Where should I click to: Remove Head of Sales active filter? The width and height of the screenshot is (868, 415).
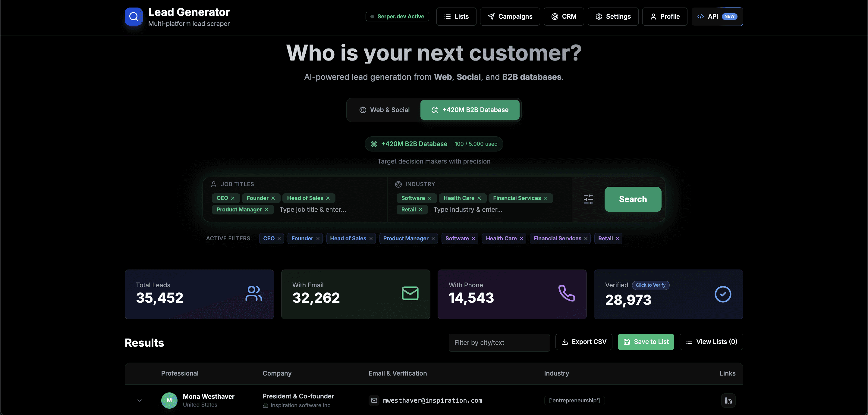click(371, 239)
